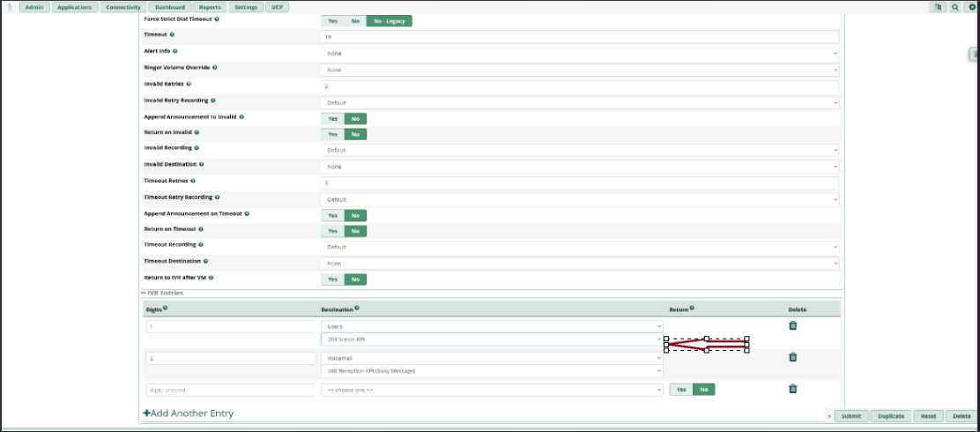
Task: Click Add Another Entry
Action: (x=188, y=413)
